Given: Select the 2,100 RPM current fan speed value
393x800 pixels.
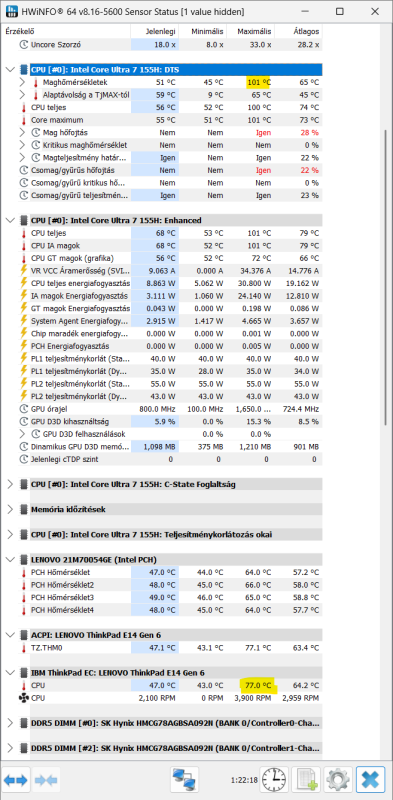Looking at the screenshot, I should tap(157, 697).
